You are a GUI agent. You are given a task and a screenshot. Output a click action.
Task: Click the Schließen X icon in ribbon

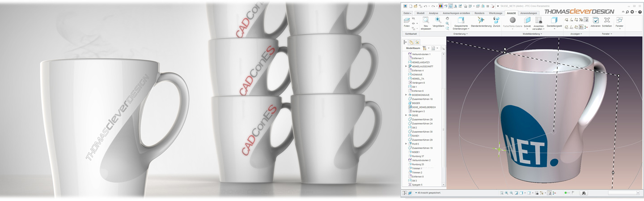(607, 20)
